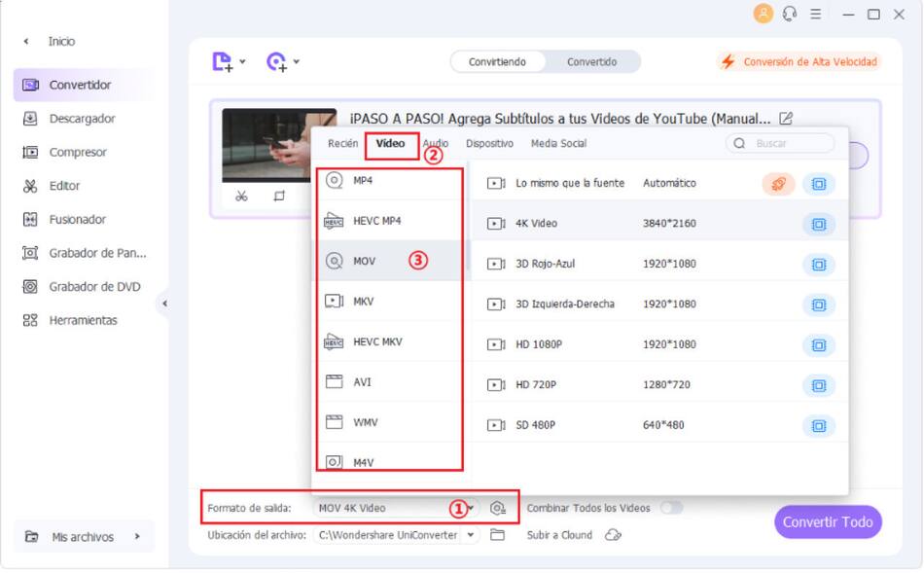The width and height of the screenshot is (924, 573).
Task: Open the crop tool under the thumbnail
Action: [x=279, y=196]
